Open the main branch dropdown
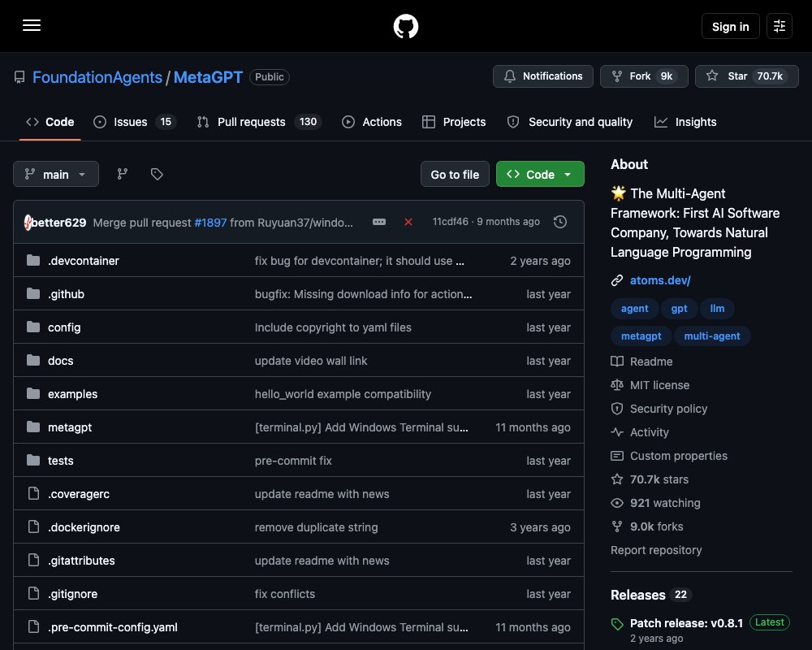 click(x=56, y=174)
